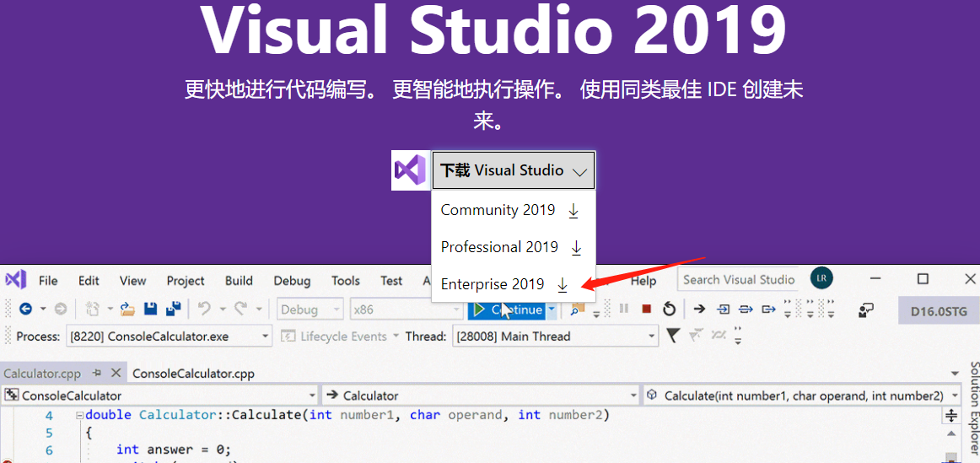Screen dimensions: 980x463
Task: Click the Step Over icon
Action: [746, 309]
